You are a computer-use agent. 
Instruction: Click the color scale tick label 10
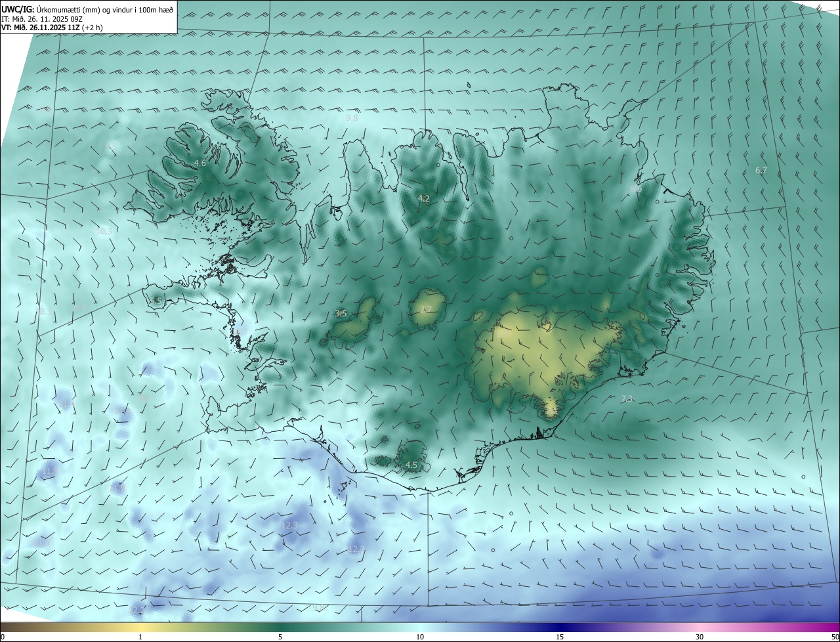pos(420,637)
